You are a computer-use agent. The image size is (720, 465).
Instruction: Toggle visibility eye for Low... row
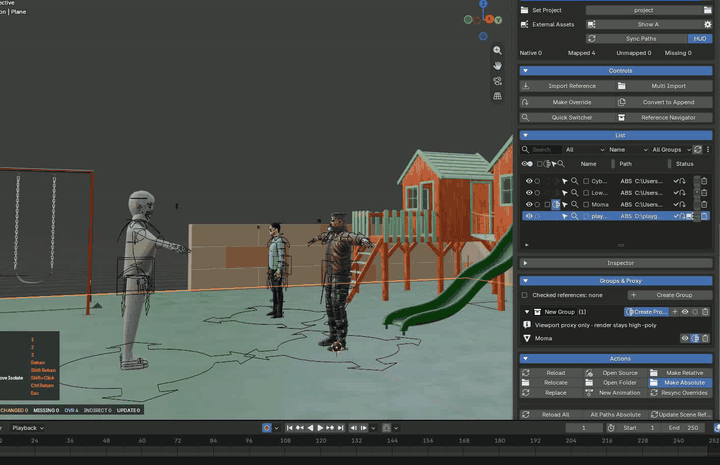[x=529, y=193]
